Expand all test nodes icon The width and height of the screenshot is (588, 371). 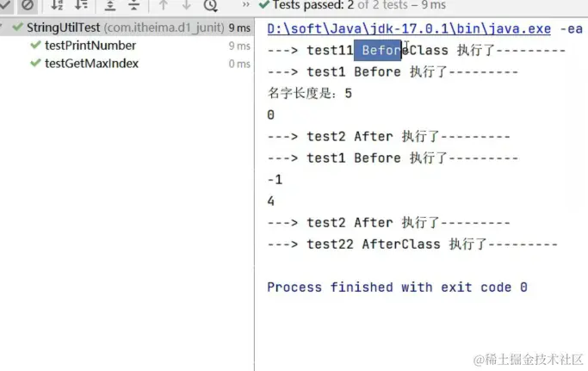point(110,5)
